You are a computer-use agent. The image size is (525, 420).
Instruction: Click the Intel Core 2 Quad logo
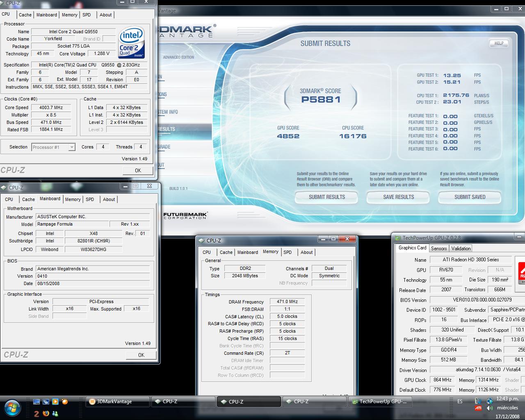(x=132, y=43)
